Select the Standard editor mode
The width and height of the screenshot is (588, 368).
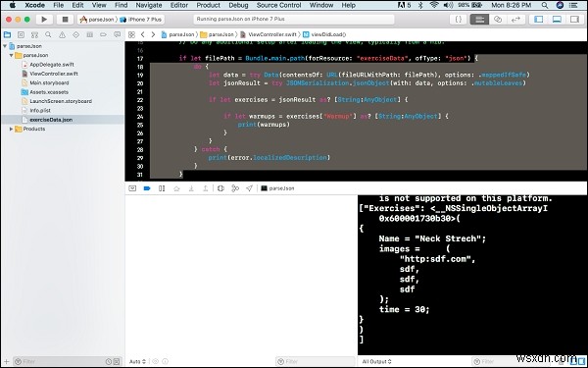(x=479, y=20)
